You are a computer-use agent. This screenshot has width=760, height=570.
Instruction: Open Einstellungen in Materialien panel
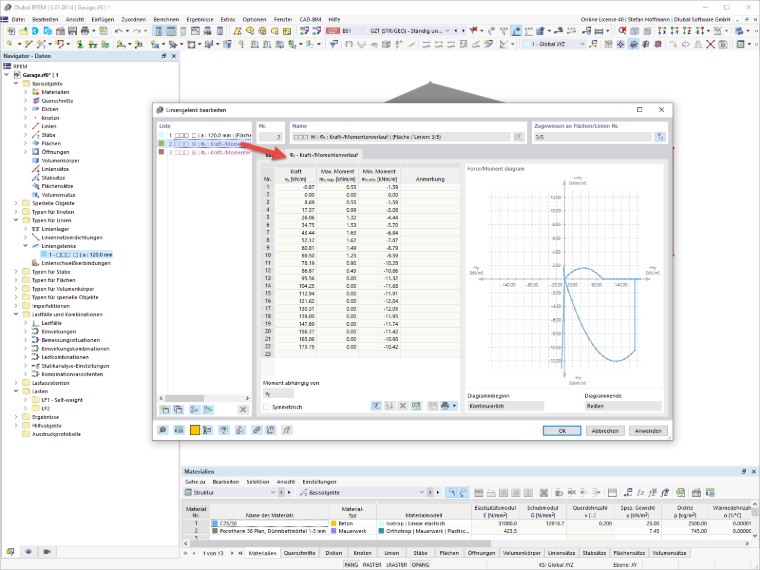coord(319,482)
